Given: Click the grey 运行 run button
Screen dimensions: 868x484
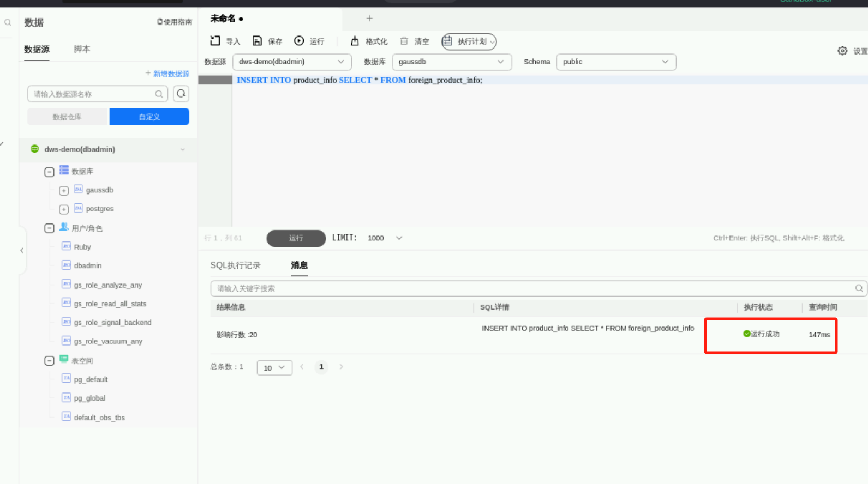Looking at the screenshot, I should [296, 238].
